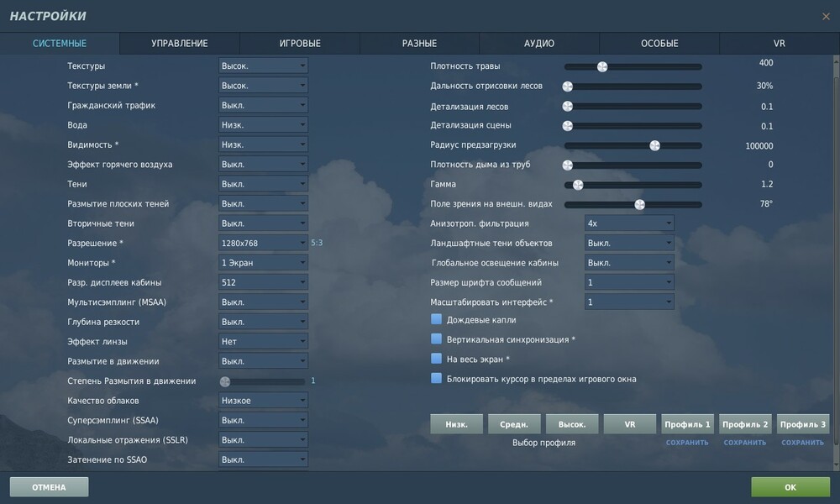Open the Разрешение 1280x768 dropdown

click(263, 243)
